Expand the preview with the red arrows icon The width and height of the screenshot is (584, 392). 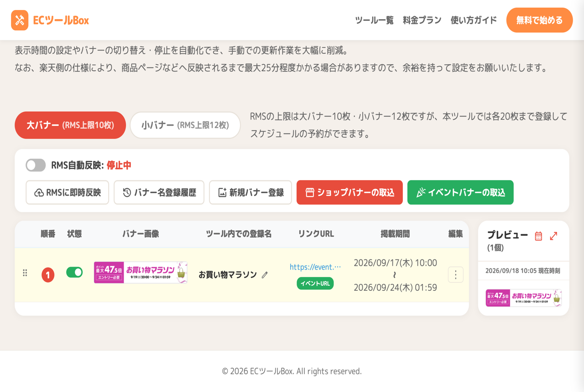pyautogui.click(x=553, y=236)
